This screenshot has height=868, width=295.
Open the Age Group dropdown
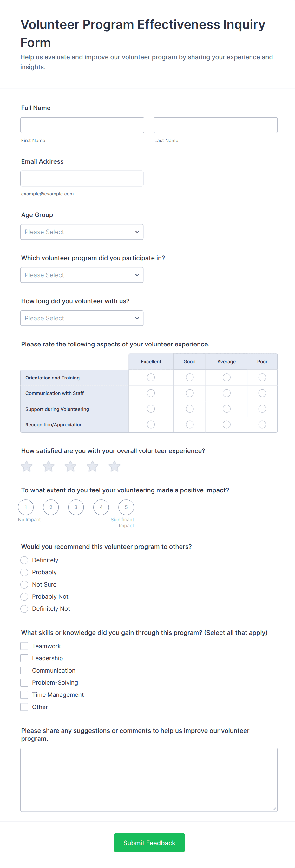coord(82,232)
